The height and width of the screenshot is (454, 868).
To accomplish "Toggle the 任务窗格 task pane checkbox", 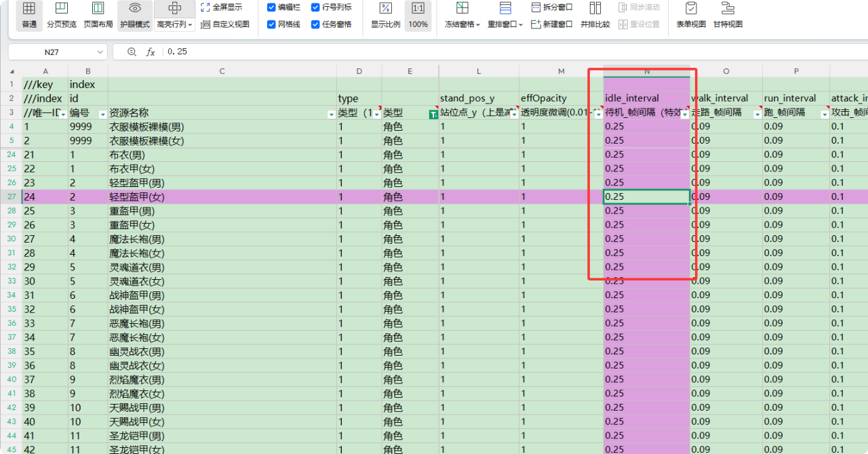I will click(x=315, y=24).
